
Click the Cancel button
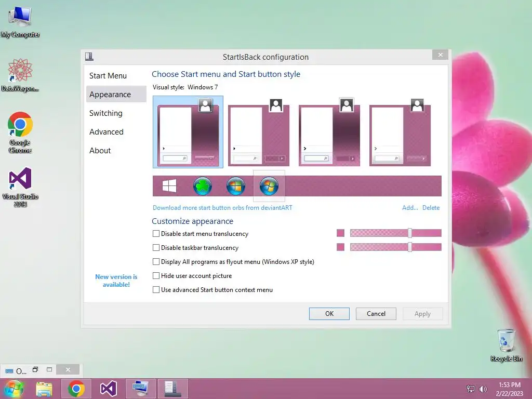(x=376, y=313)
